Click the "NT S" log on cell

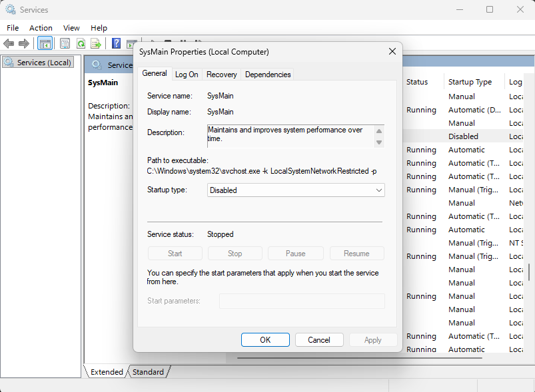click(x=516, y=243)
